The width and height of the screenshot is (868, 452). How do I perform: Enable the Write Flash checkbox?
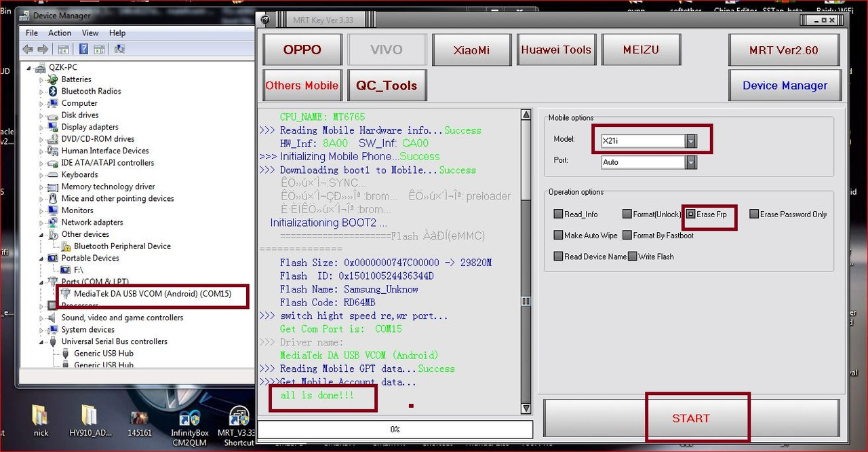tap(632, 257)
